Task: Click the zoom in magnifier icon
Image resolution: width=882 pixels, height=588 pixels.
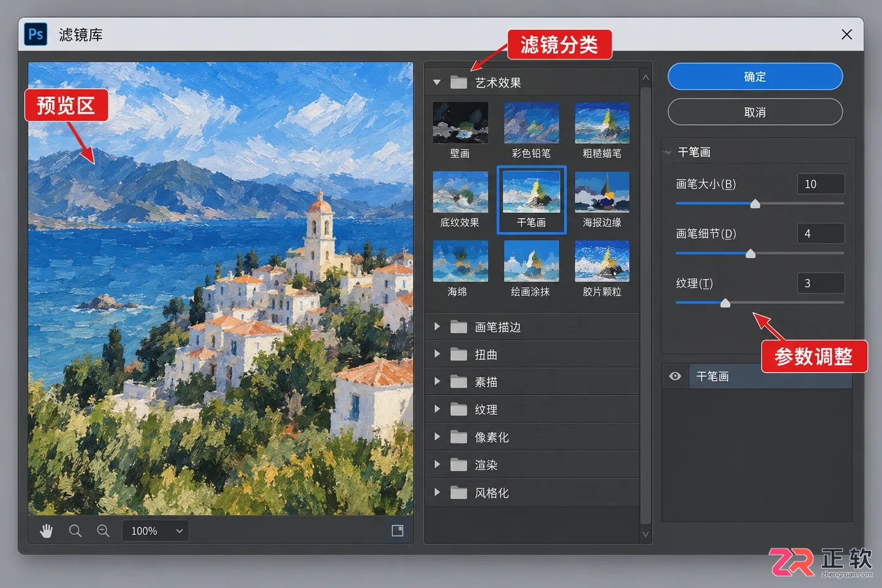Action: point(75,531)
